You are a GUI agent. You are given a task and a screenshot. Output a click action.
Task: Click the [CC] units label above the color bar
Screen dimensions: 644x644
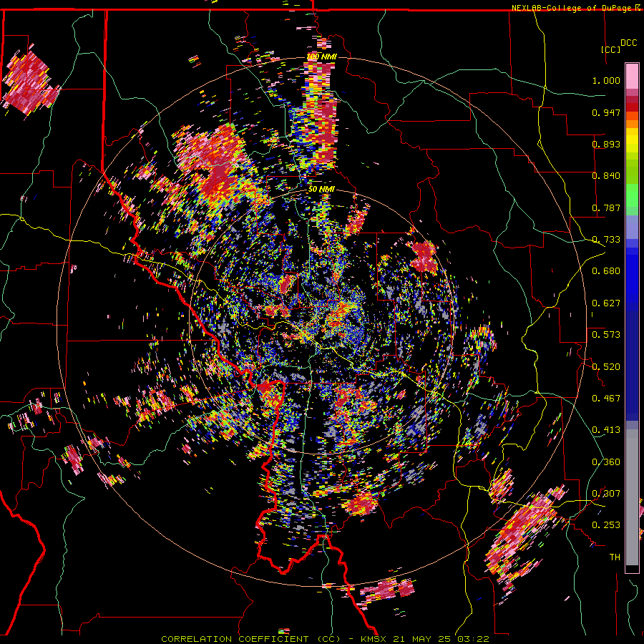(610, 49)
